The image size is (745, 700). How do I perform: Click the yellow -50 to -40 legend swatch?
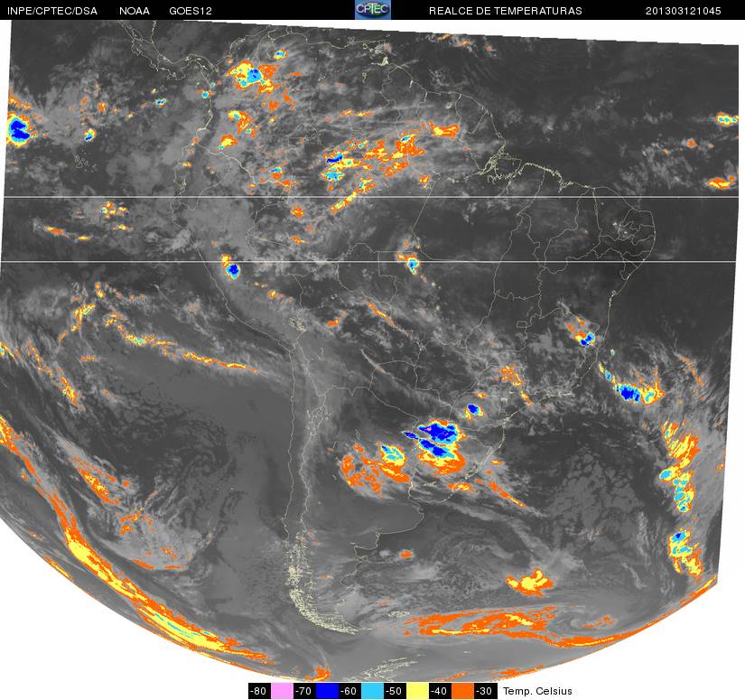pos(418,691)
